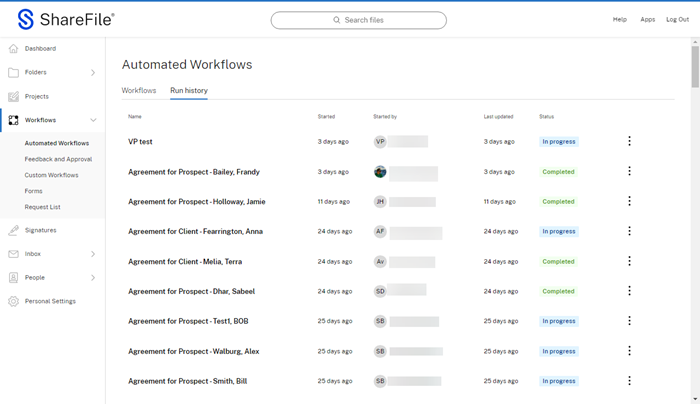Screen dimensions: 700x404
Task: Collapse the Workflows section chevron
Action: (93, 120)
